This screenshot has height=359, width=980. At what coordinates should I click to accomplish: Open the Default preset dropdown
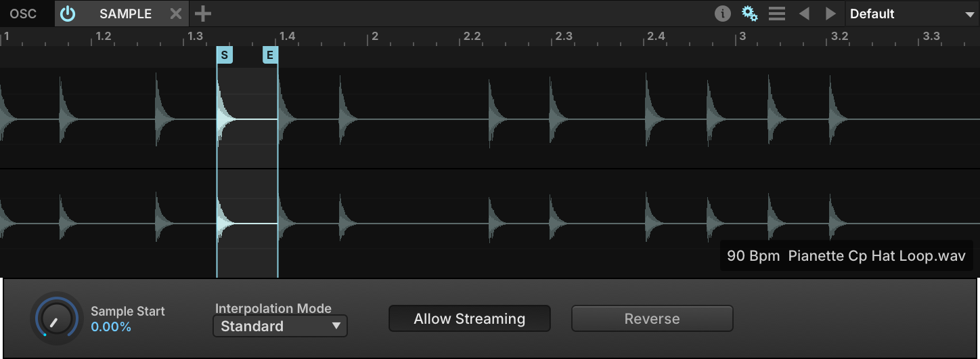point(912,14)
